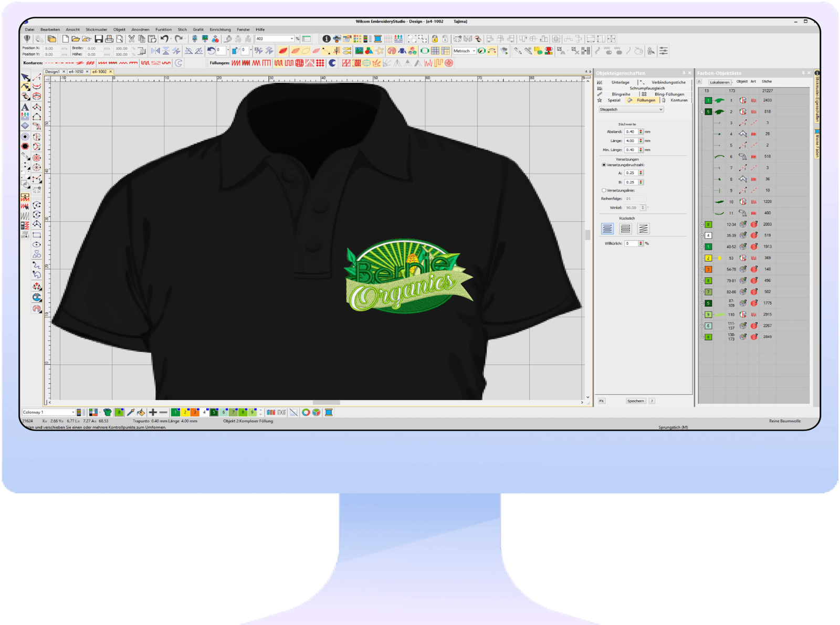The height and width of the screenshot is (625, 840).
Task: Pick orange color swatch 3 in palette
Action: [194, 412]
